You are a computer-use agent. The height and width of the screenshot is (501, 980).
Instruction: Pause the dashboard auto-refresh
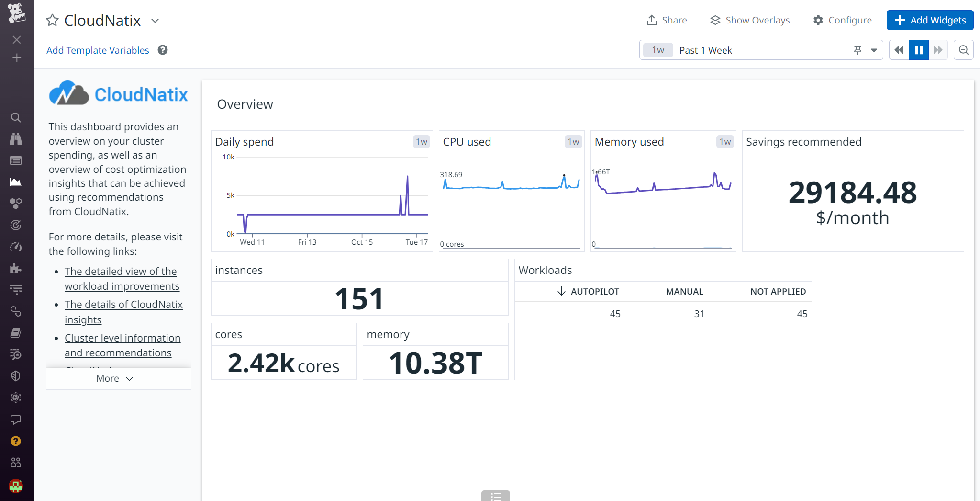[x=918, y=49]
